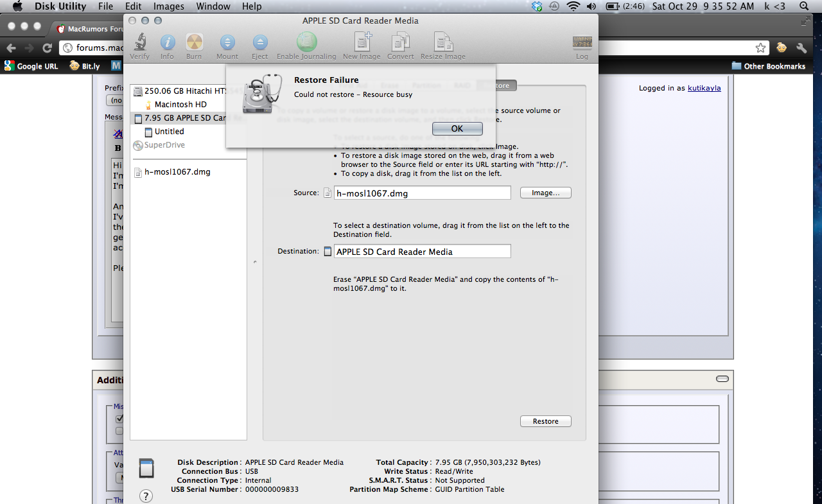The height and width of the screenshot is (504, 822).
Task: Open the Other Bookmarks folder
Action: [769, 66]
